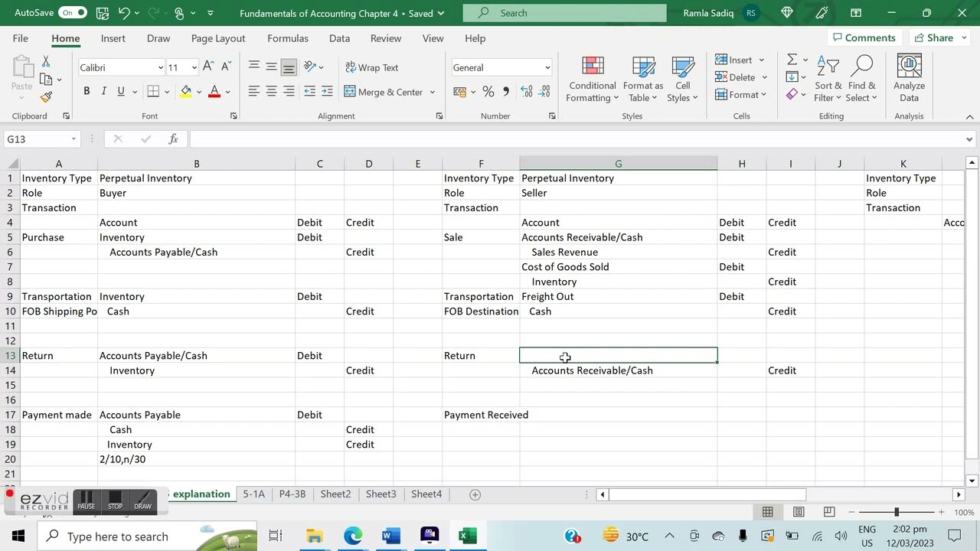Toggle Wrap Text on selected cell
This screenshot has height=551, width=980.
(x=372, y=67)
